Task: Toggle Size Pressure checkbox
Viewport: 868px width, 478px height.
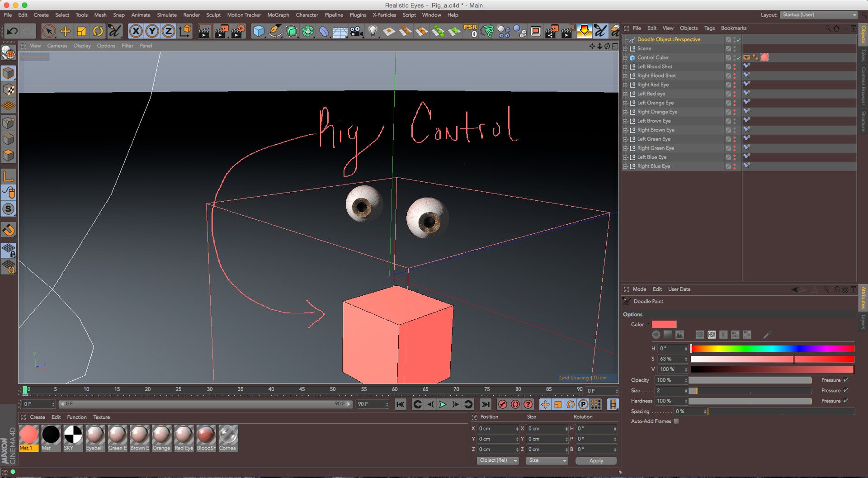Action: pos(846,390)
